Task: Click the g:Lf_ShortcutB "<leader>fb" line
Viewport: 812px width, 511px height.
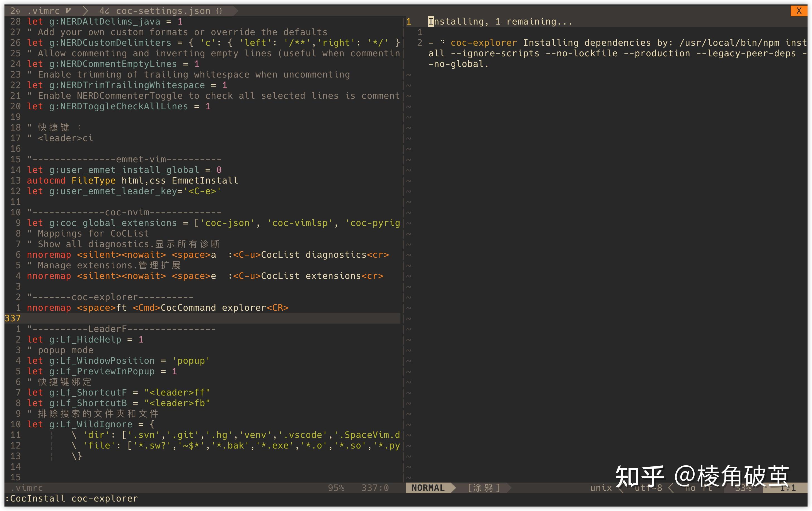Action: tap(119, 403)
